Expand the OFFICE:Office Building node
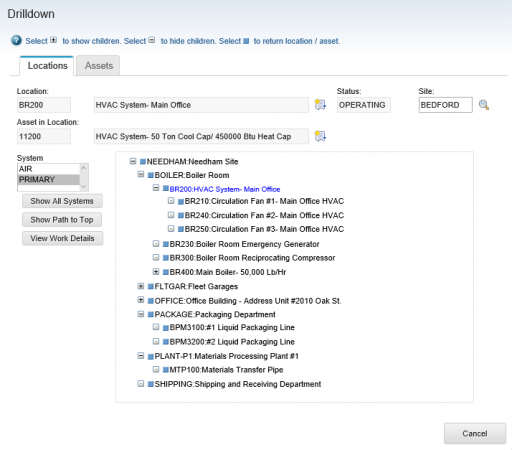The width and height of the screenshot is (512, 450). click(141, 300)
